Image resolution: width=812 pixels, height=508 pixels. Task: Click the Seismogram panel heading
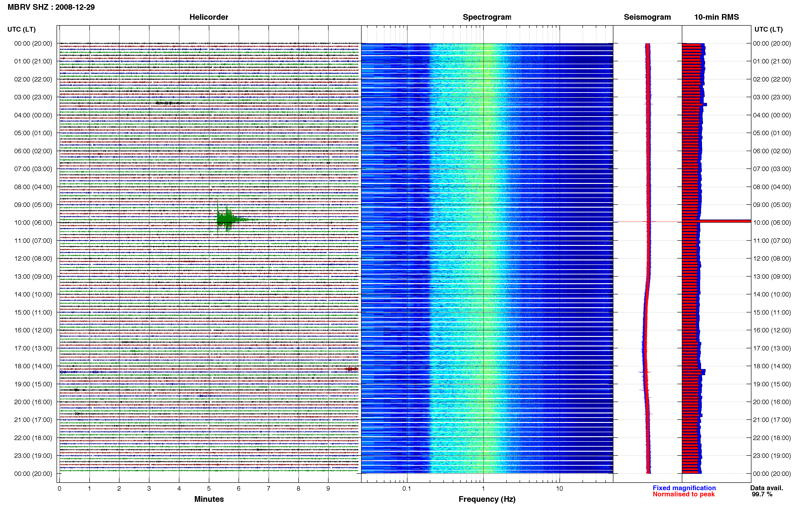coord(647,17)
